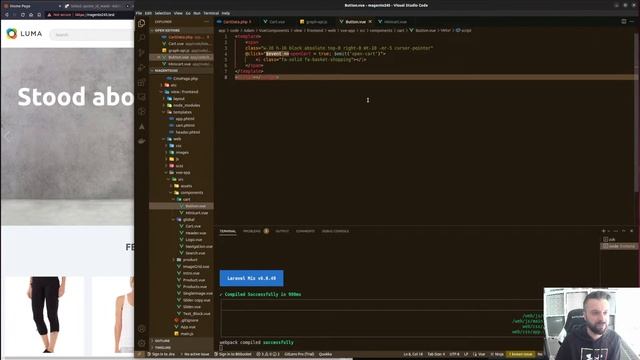
Task: Open Search.vue in file tree
Action: (195, 253)
